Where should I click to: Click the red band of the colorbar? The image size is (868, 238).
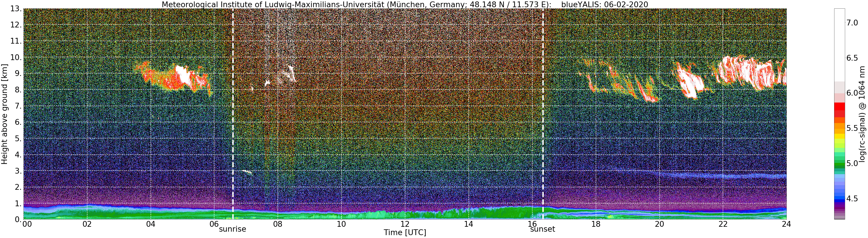[839, 110]
